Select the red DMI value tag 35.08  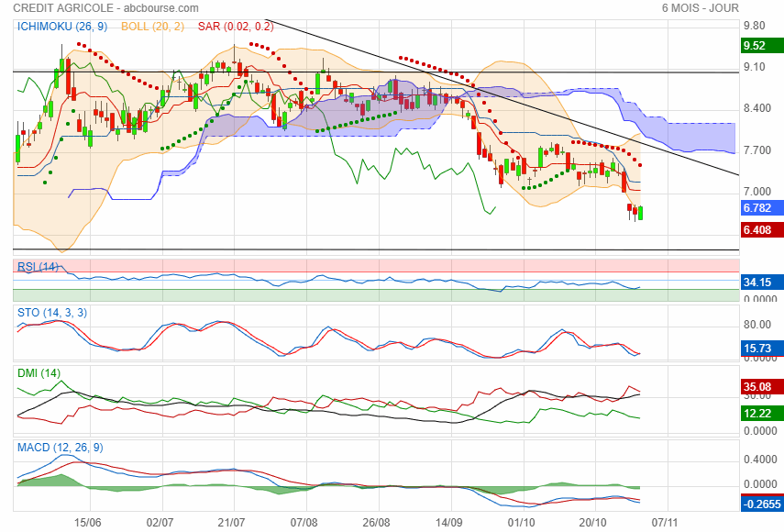(x=762, y=386)
